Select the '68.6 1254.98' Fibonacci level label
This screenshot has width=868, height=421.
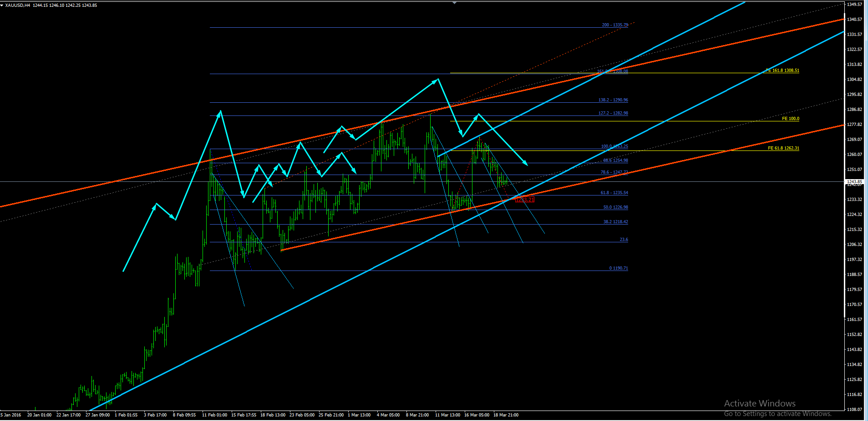(615, 160)
